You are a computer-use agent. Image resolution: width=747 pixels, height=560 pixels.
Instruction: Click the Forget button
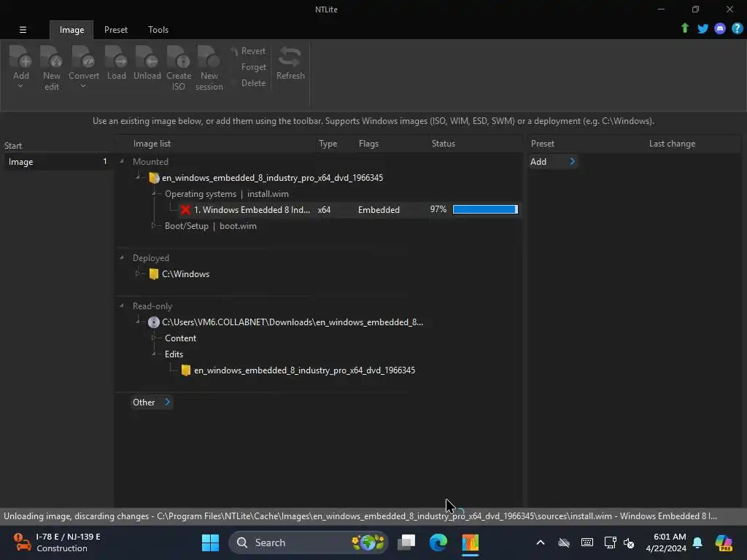253,67
